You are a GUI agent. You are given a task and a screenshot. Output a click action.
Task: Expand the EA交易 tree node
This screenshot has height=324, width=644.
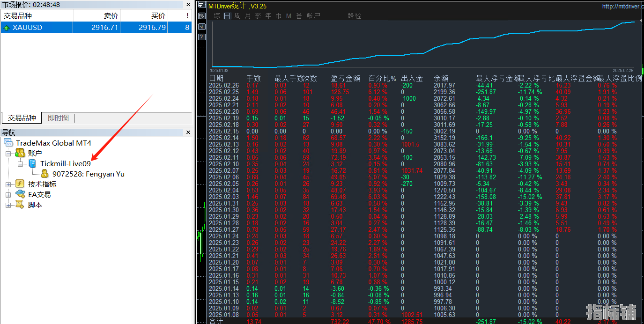click(8, 195)
